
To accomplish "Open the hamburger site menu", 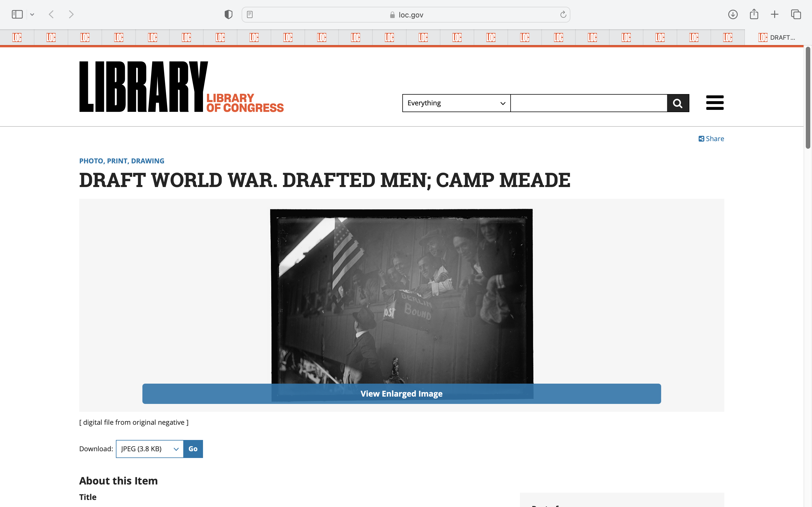I will pyautogui.click(x=715, y=103).
